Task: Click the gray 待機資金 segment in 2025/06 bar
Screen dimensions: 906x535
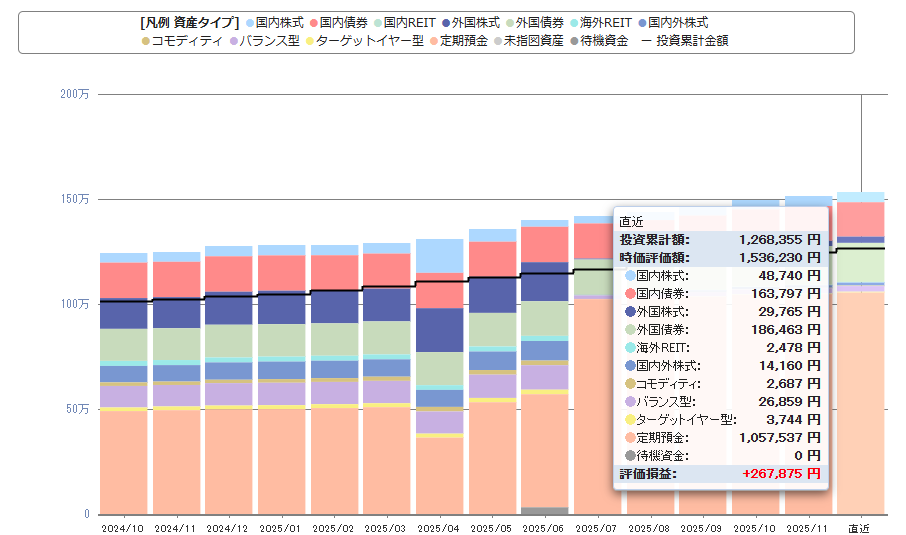Action: coord(544,510)
